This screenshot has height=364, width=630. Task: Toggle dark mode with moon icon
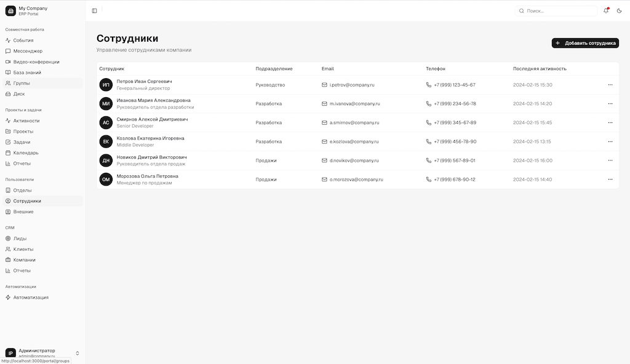click(x=619, y=10)
